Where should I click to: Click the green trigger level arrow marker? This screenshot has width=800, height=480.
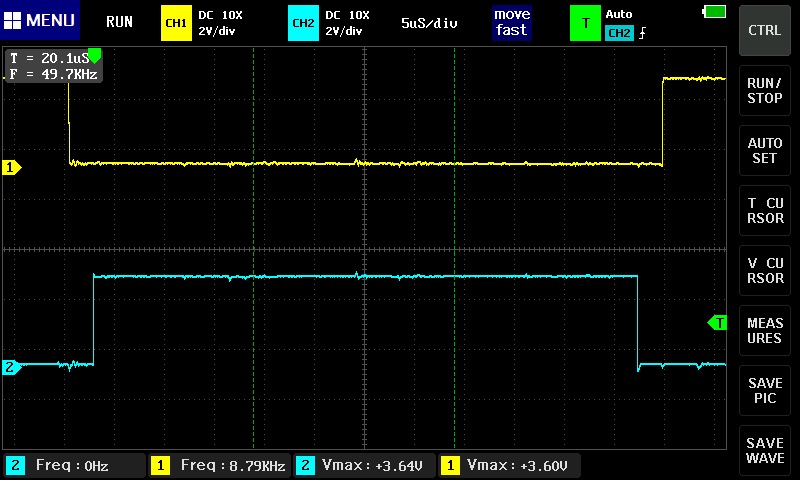coord(717,322)
